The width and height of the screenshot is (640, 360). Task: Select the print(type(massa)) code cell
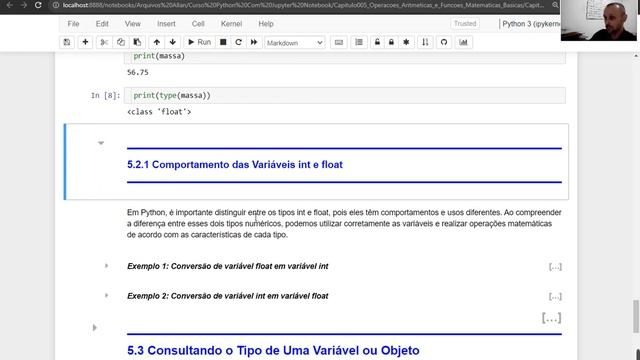(x=345, y=95)
